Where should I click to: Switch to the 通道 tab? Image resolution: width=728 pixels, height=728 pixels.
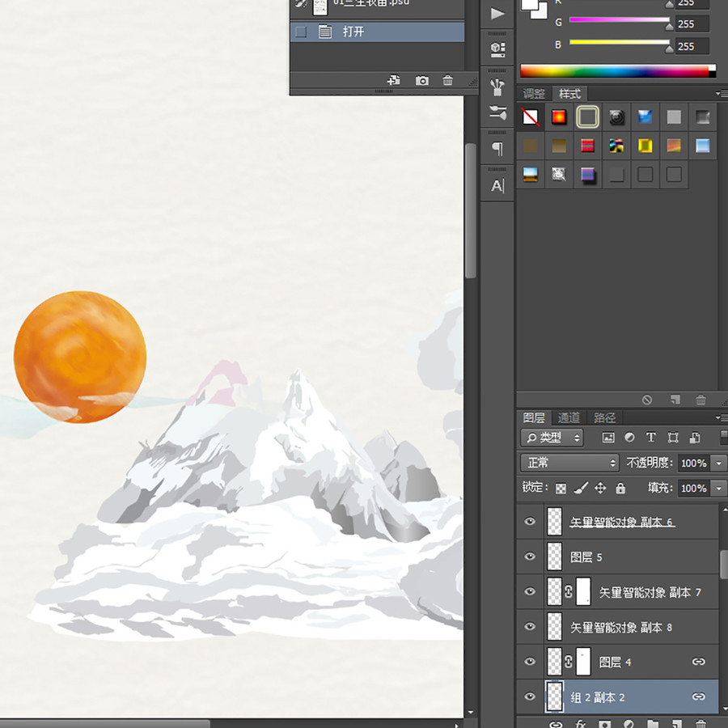569,418
